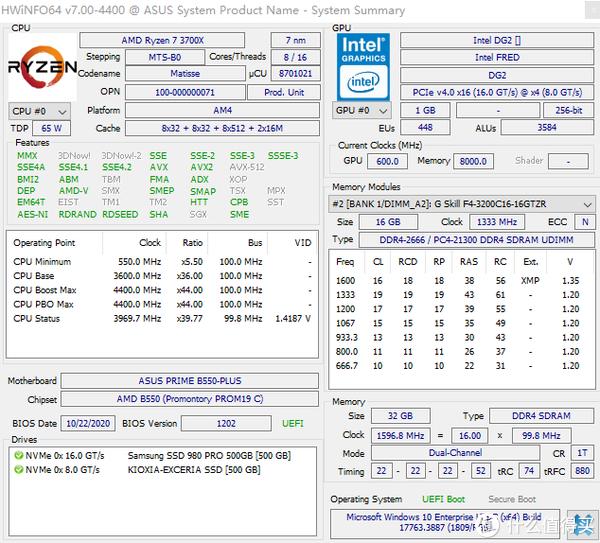Click the DDR4 SDRAM memory type field
This screenshot has height=543, width=600.
pos(541,416)
